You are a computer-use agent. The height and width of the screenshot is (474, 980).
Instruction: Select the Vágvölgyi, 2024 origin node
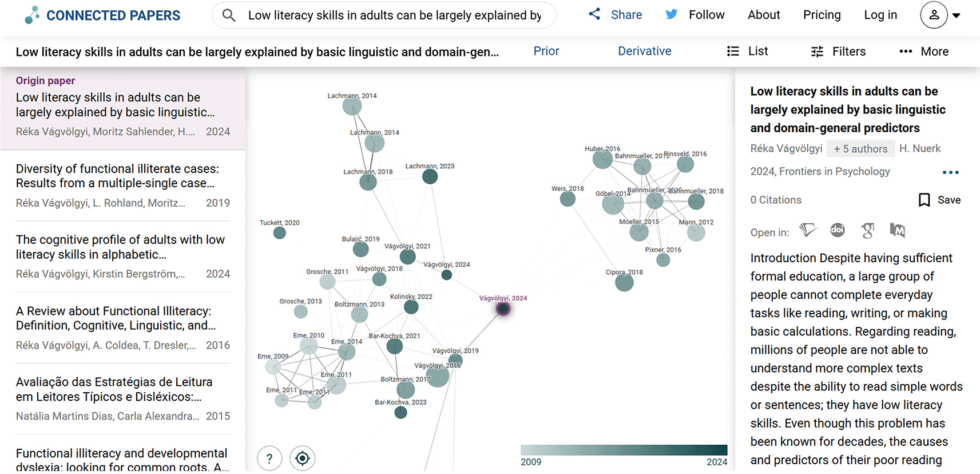pyautogui.click(x=503, y=309)
